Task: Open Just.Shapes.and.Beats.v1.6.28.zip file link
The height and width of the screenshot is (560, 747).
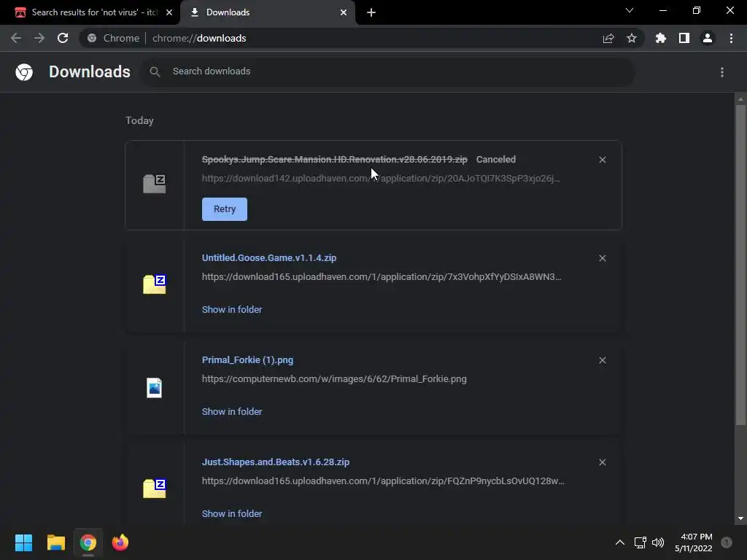Action: click(x=275, y=462)
